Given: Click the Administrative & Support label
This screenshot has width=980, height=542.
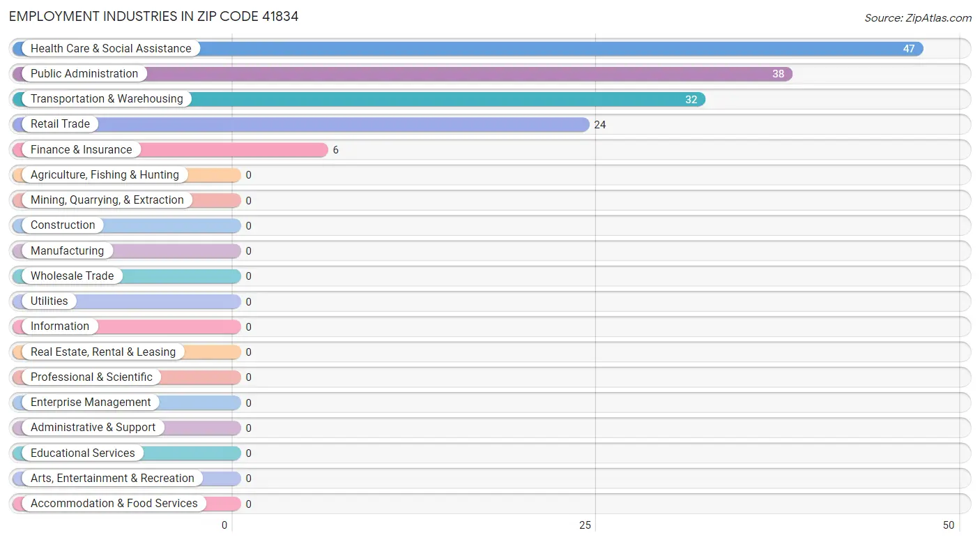Looking at the screenshot, I should 93,428.
